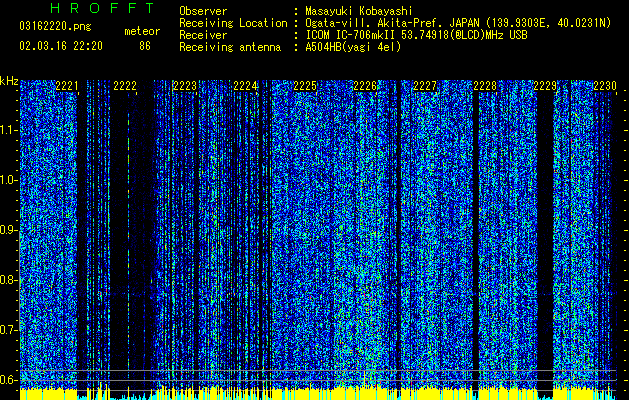This screenshot has width=629, height=400.
Task: Click the 'Receiving antenna' label
Action: tap(230, 47)
